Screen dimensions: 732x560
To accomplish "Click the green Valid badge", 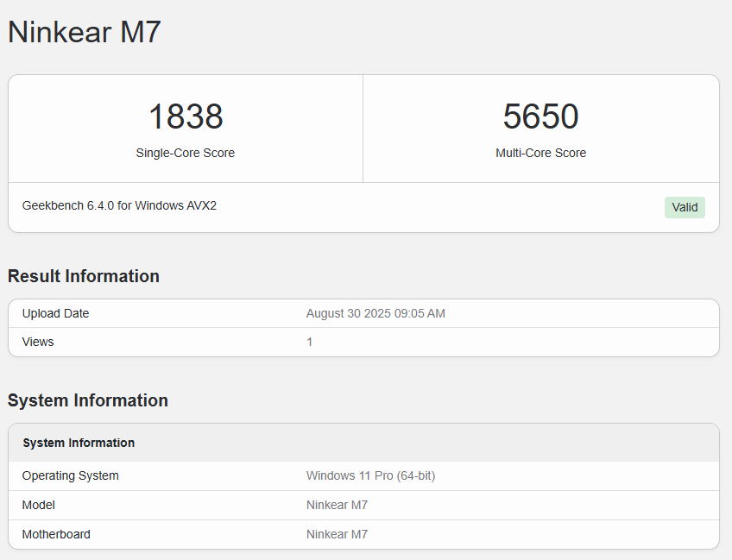I will click(x=685, y=207).
